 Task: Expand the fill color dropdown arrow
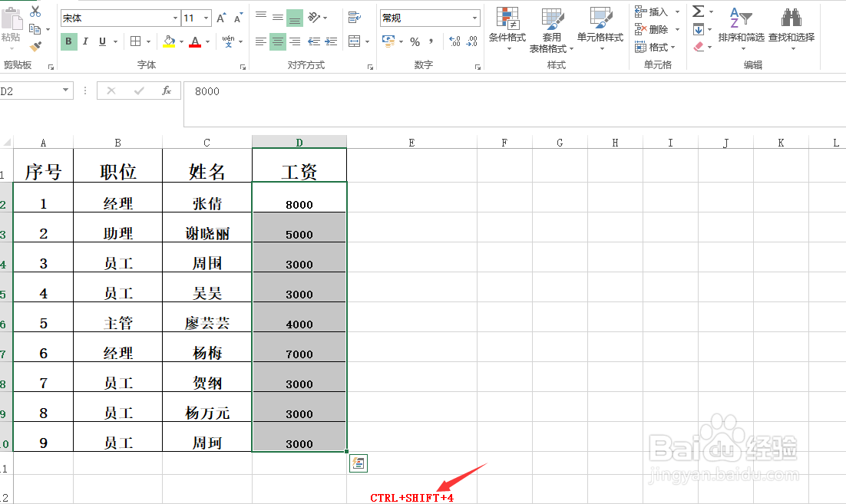[x=181, y=41]
